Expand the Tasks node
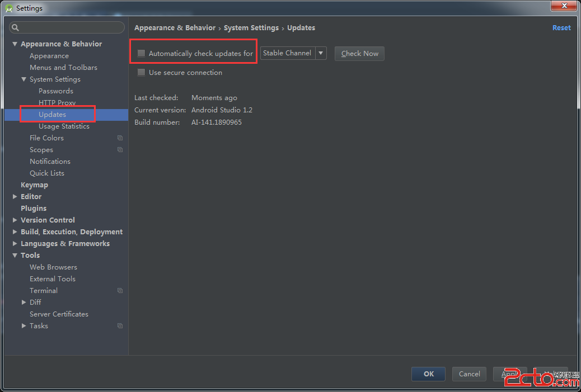 click(24, 326)
